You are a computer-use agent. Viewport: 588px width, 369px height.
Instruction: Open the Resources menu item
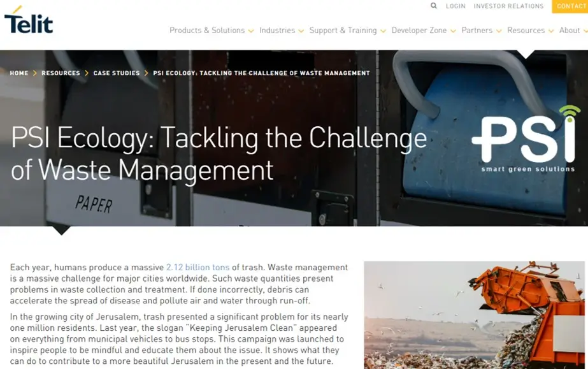(x=526, y=31)
